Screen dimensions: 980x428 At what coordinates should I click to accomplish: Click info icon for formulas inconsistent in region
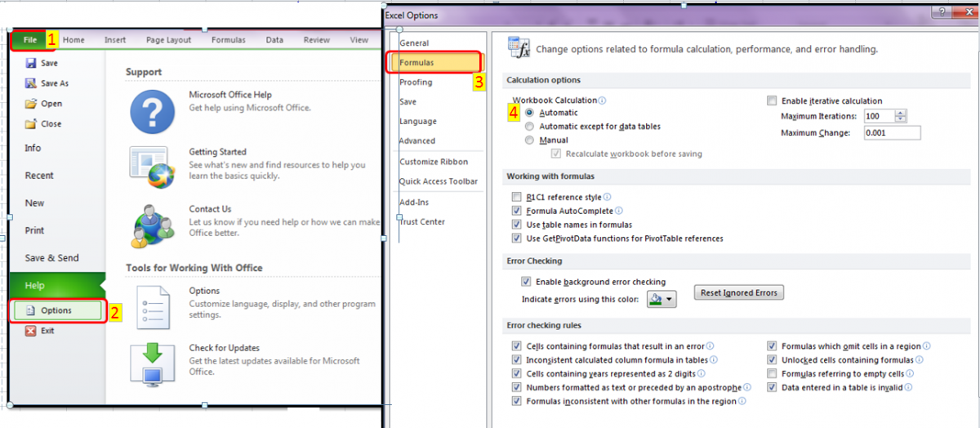coord(742,401)
